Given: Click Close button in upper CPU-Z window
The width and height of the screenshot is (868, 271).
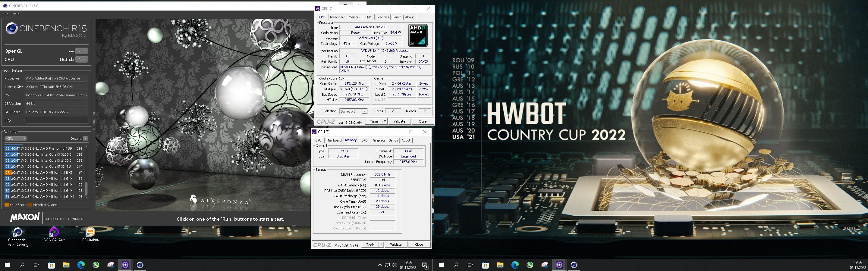Looking at the screenshot, I should point(423,122).
